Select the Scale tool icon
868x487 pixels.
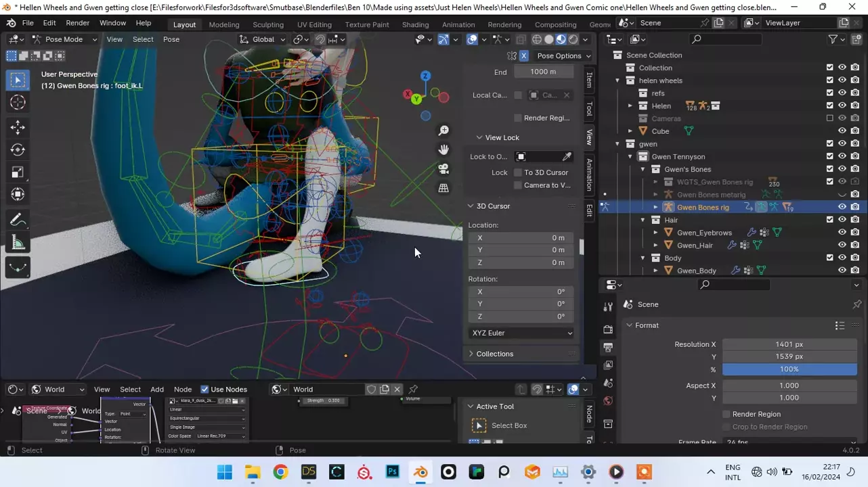[18, 172]
